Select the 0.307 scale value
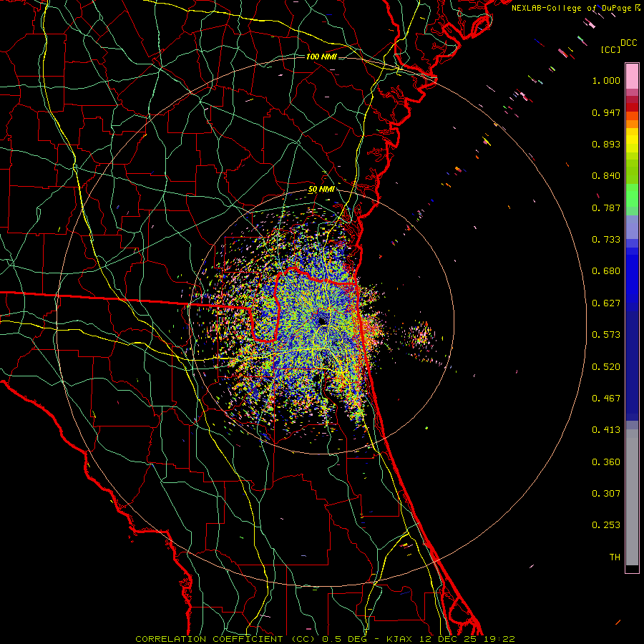Image resolution: width=644 pixels, height=644 pixels. coord(606,494)
